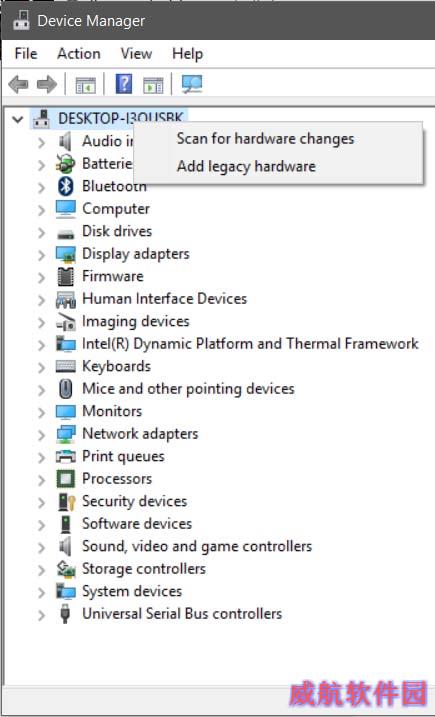The image size is (435, 717).
Task: Open the View menu
Action: pyautogui.click(x=136, y=54)
